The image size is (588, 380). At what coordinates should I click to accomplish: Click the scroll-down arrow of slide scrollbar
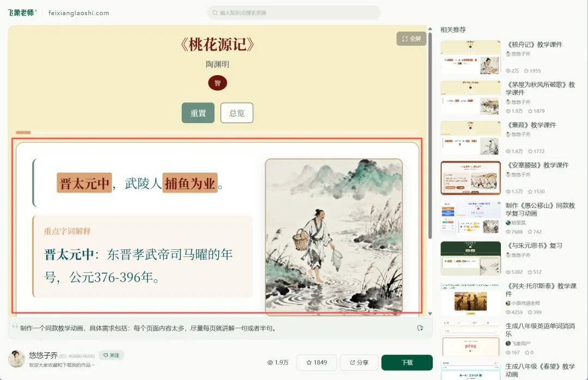coord(430,314)
